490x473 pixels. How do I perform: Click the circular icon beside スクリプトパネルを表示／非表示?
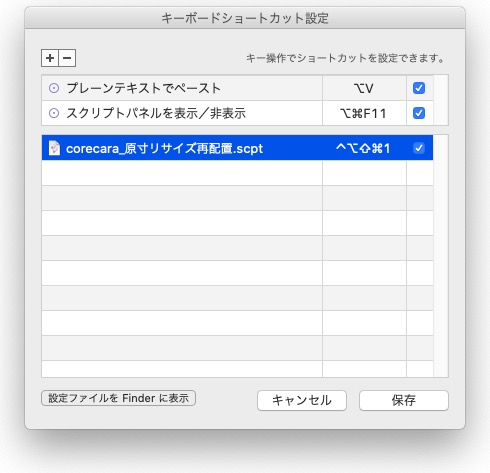pos(54,113)
